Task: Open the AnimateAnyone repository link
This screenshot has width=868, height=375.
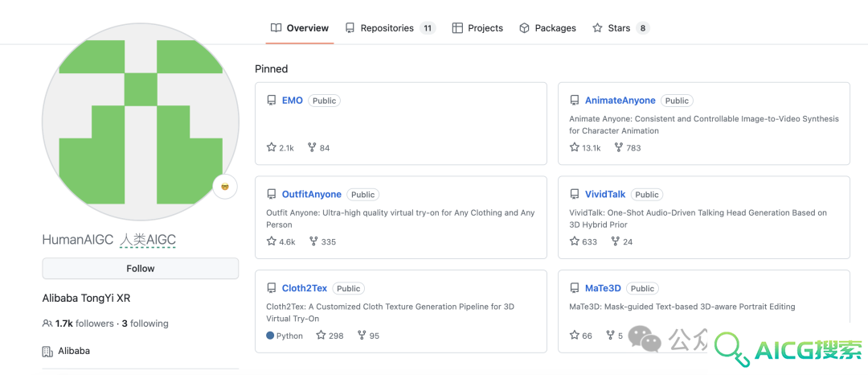Action: click(x=620, y=101)
